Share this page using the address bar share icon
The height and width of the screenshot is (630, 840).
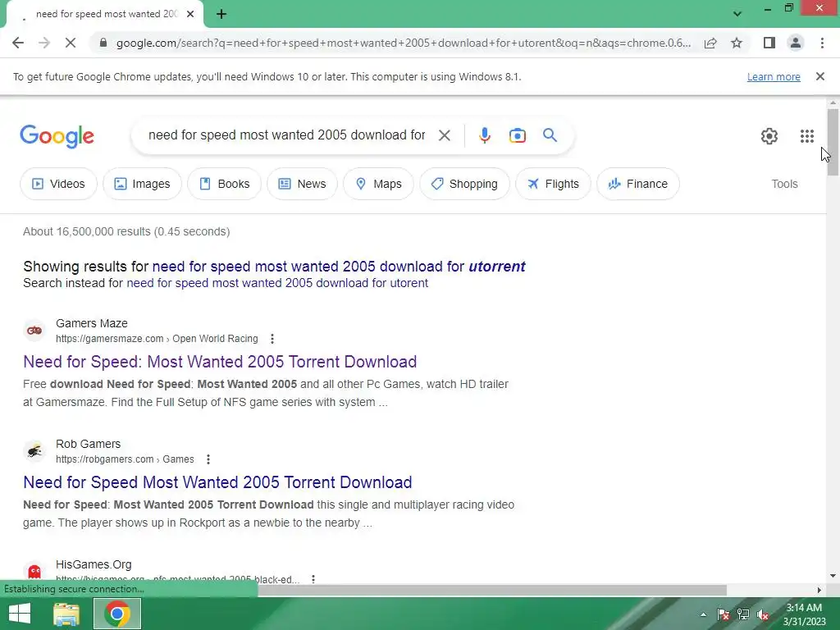pos(710,43)
